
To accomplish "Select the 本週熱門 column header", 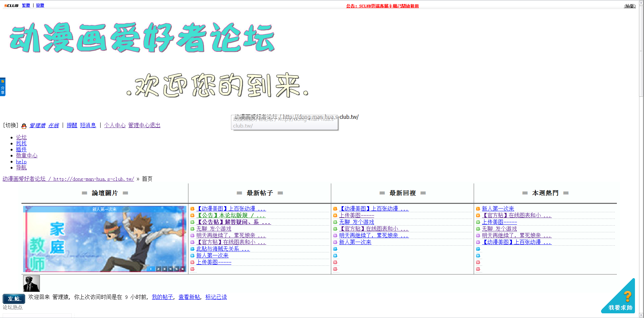I will click(x=545, y=193).
